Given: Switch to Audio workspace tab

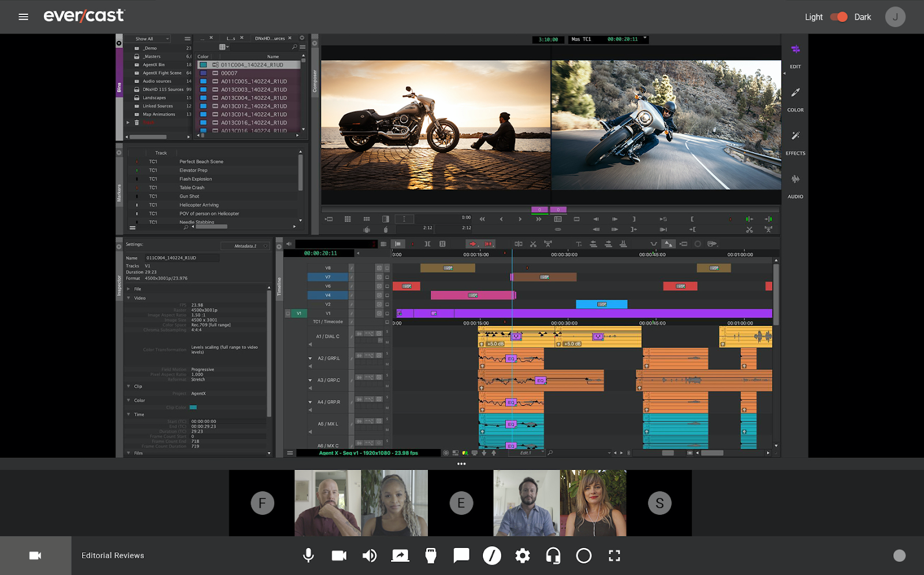Looking at the screenshot, I should [x=795, y=186].
